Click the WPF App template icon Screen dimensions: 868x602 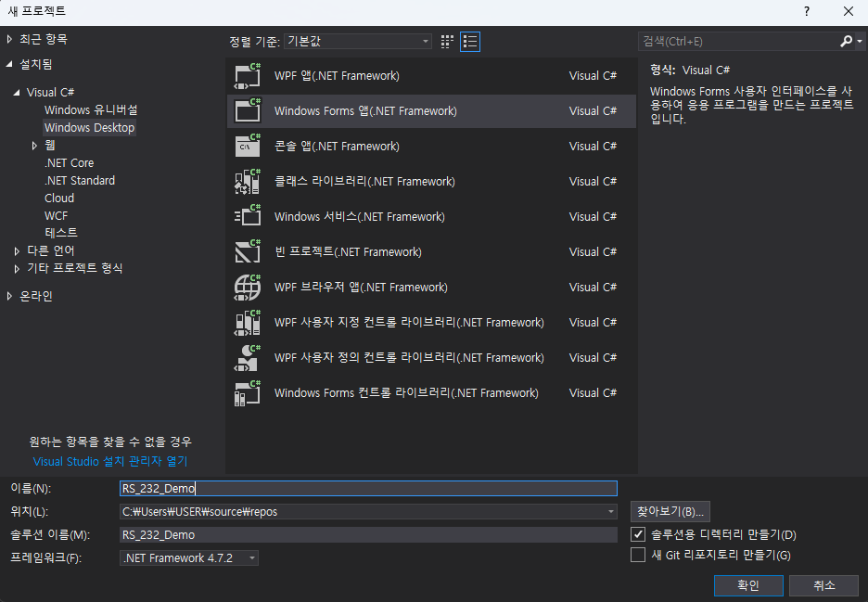[x=247, y=76]
